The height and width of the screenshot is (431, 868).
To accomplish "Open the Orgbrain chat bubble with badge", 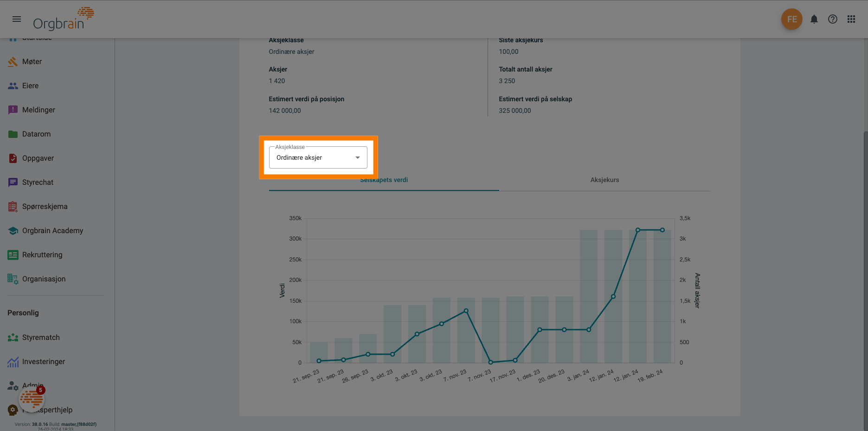I will click(32, 398).
